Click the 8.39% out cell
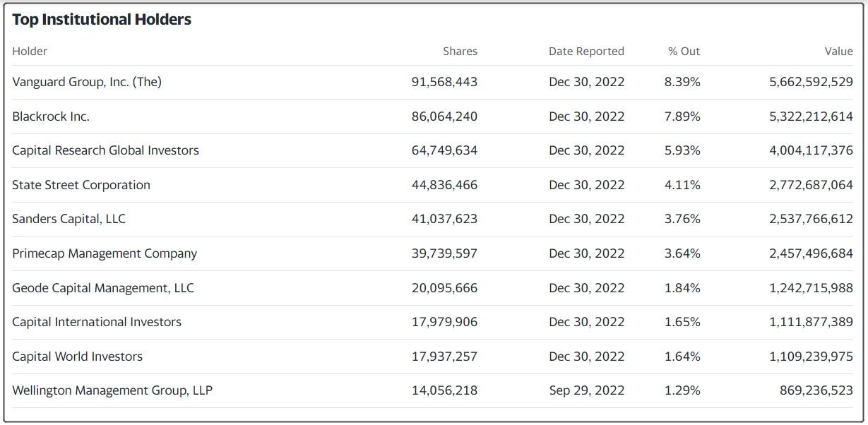The image size is (868, 425). [x=682, y=82]
